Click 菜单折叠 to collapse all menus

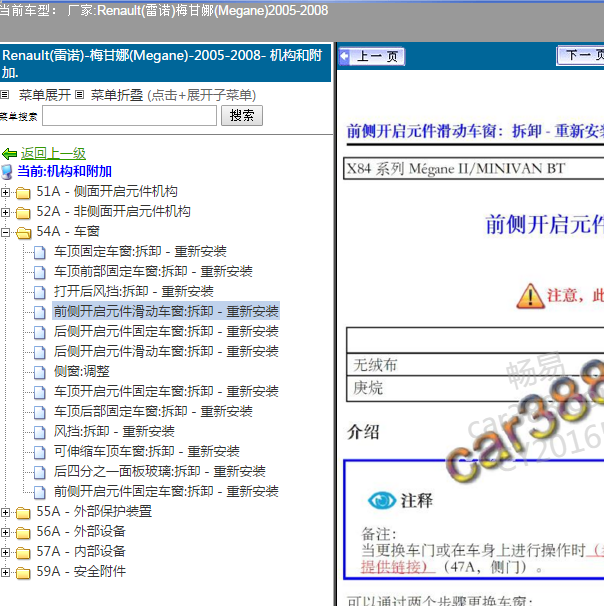[117, 95]
